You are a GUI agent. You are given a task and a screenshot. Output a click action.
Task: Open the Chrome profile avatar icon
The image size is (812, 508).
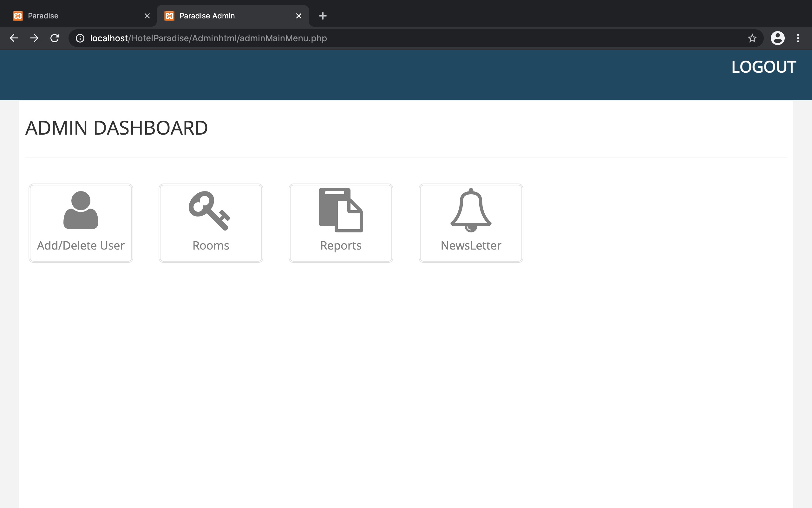[777, 38]
